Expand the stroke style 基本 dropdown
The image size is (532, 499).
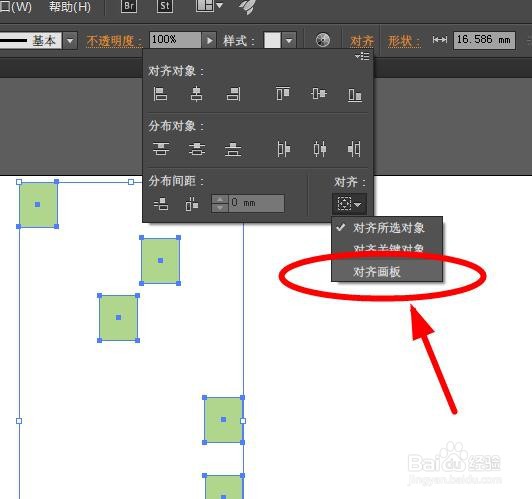tap(70, 41)
